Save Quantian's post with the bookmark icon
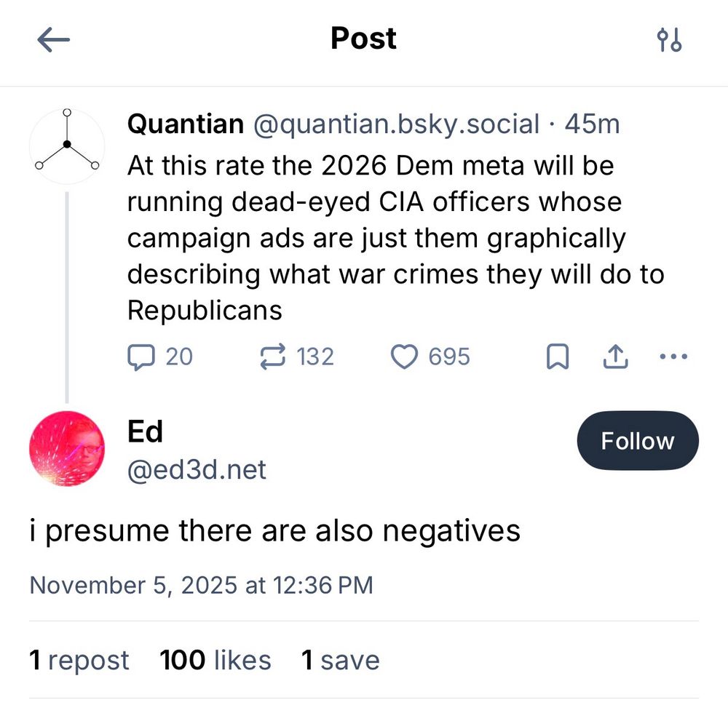Image resolution: width=728 pixels, height=705 pixels. (x=557, y=356)
